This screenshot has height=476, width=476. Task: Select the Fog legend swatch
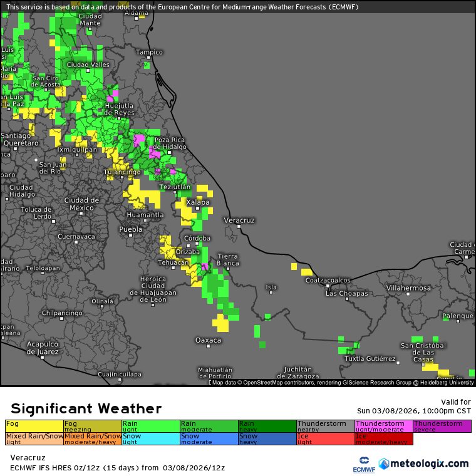[x=34, y=427]
